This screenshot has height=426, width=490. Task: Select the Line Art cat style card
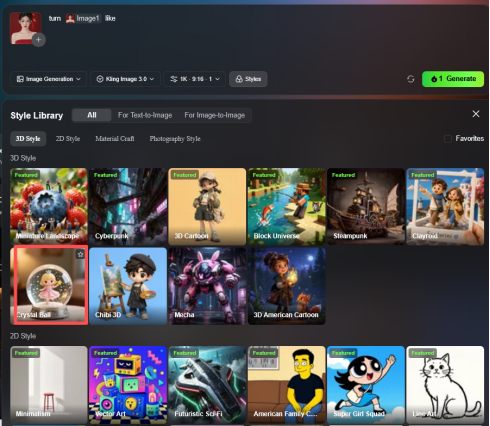(x=445, y=384)
